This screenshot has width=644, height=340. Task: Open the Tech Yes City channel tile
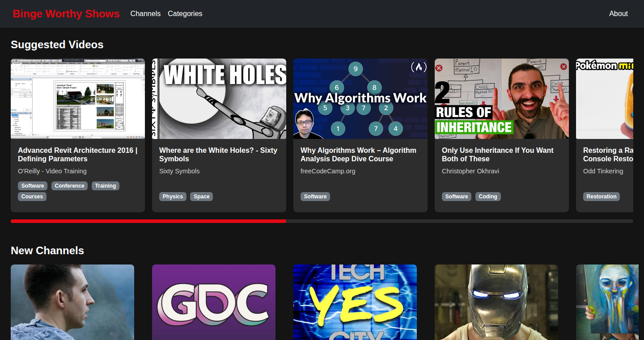[355, 302]
